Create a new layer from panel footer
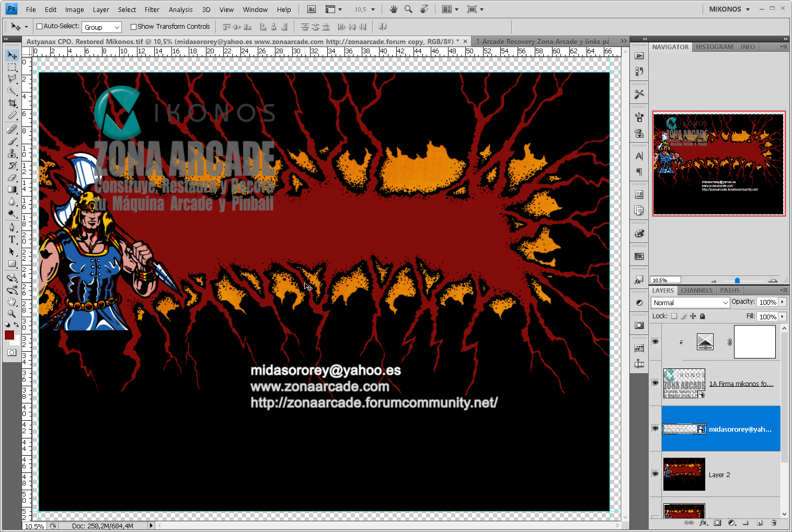Viewport: 792px width, 532px height. (760, 523)
